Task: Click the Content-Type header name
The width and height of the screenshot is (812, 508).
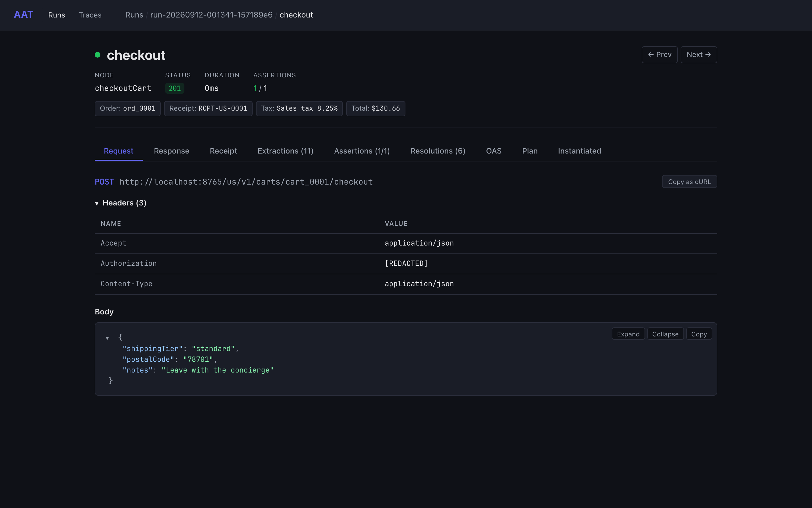Action: [127, 284]
